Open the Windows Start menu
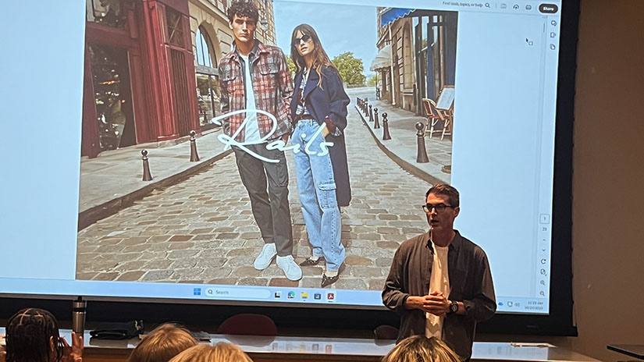This screenshot has width=644, height=362. coord(197,292)
